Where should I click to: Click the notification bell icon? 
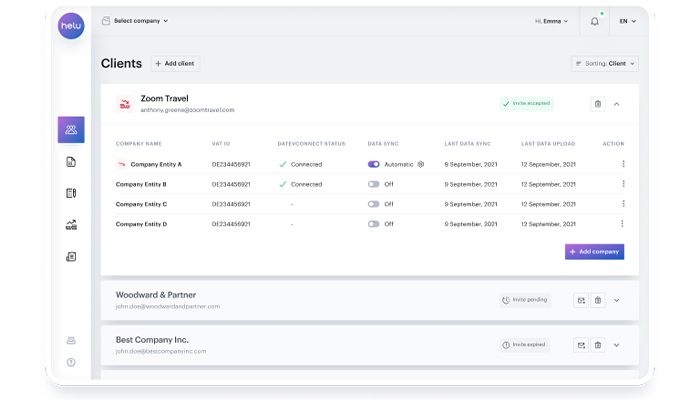595,20
